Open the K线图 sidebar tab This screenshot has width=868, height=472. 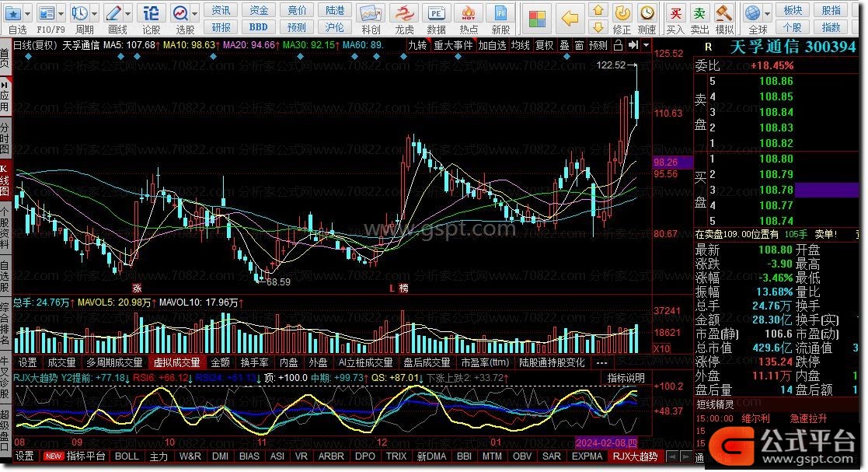pos(5,180)
